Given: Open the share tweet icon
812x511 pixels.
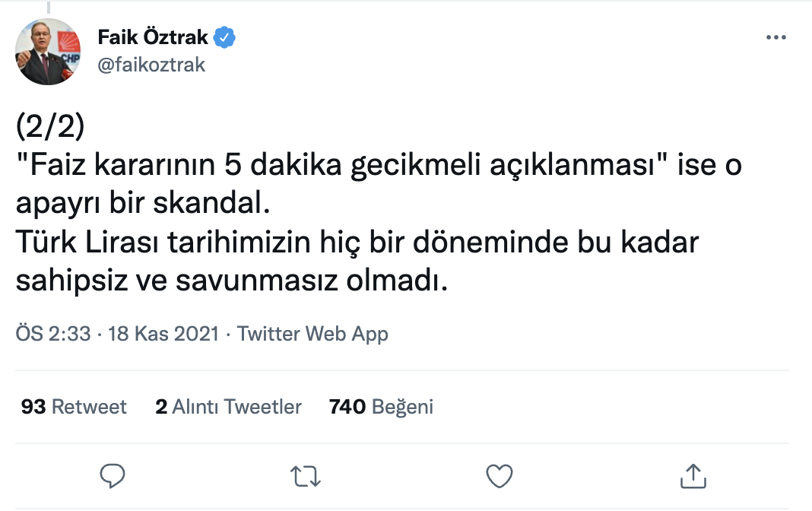Looking at the screenshot, I should [691, 476].
